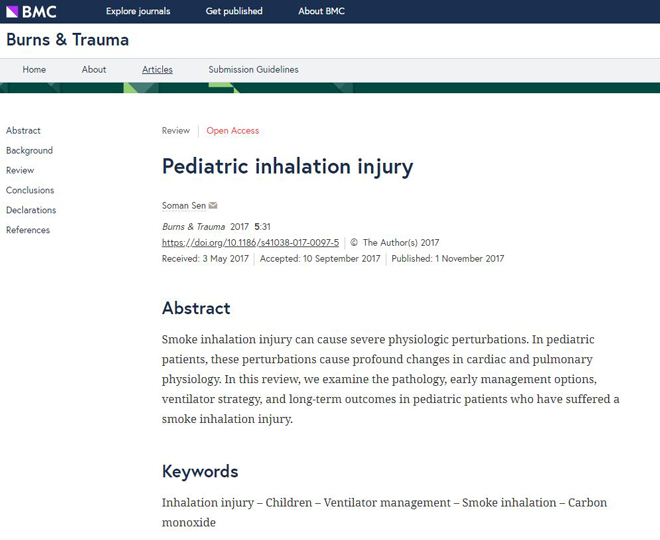Open About BMC menu

click(x=322, y=11)
